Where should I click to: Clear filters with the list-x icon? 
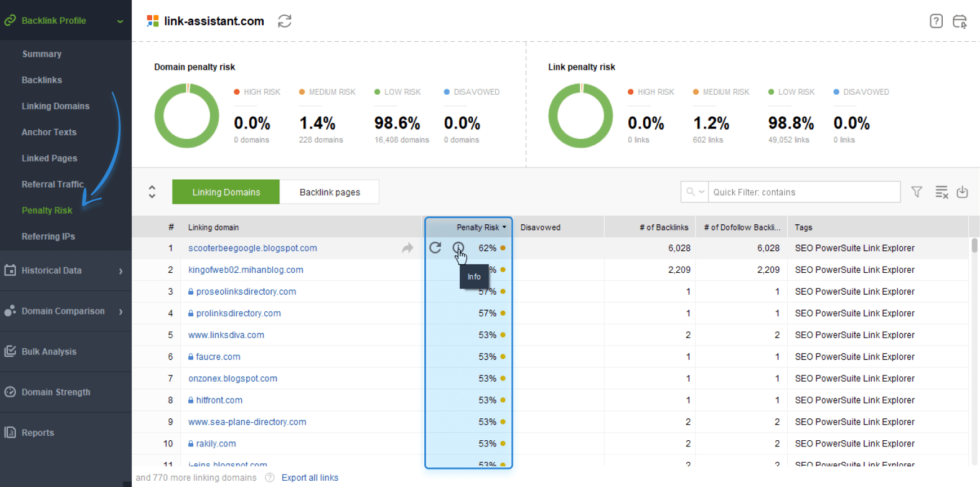point(942,192)
